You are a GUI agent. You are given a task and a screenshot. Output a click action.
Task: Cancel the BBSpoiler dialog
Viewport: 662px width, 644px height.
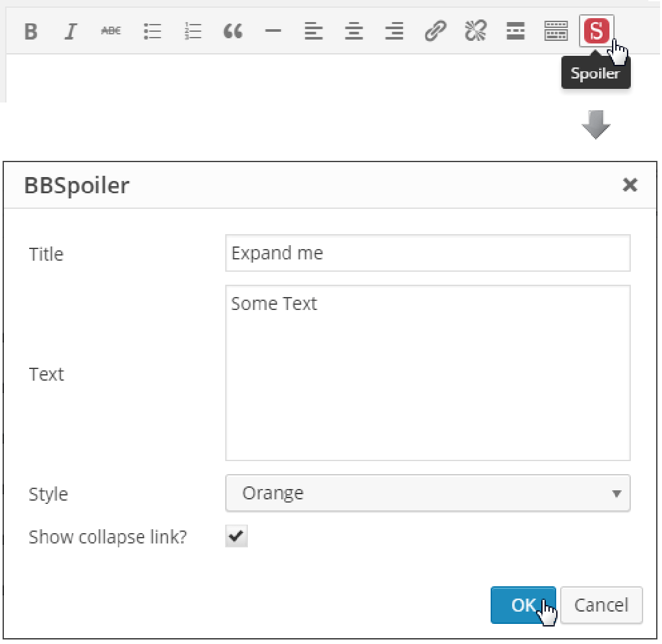(601, 604)
